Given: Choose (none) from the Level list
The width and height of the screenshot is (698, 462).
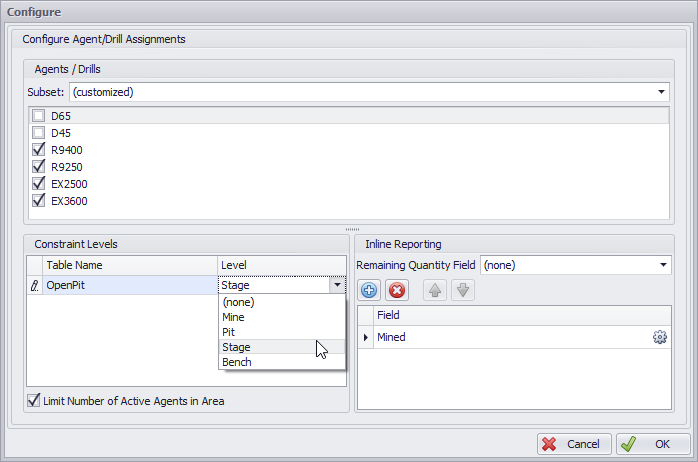Looking at the screenshot, I should click(x=282, y=302).
